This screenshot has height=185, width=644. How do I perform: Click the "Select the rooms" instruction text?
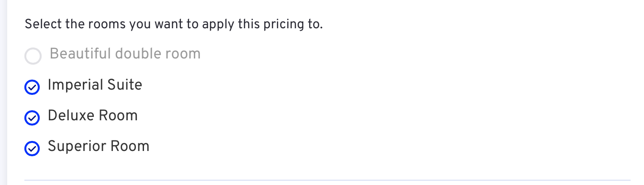click(174, 24)
